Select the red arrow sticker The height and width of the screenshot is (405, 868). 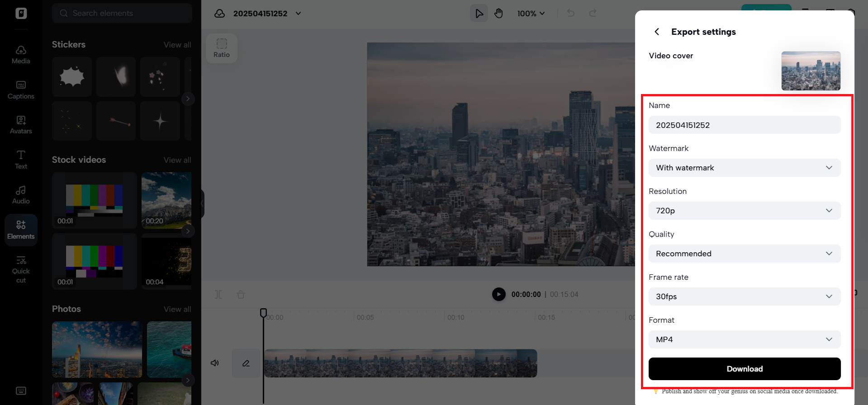tap(116, 121)
